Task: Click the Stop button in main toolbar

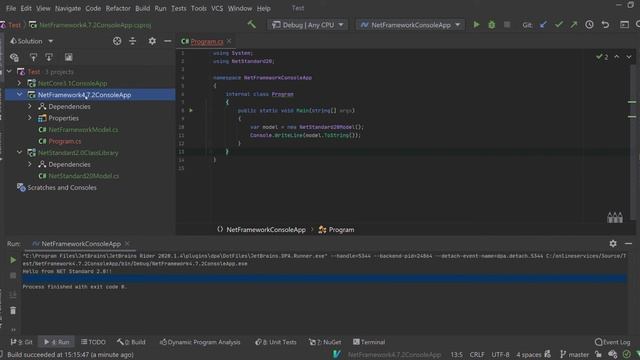Action: 507,25
